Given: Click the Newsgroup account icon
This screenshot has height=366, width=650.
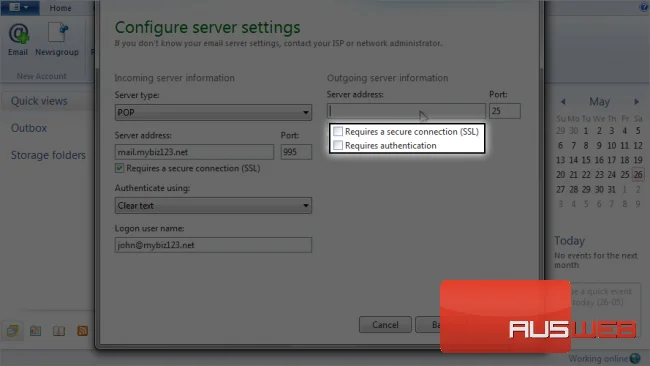Looking at the screenshot, I should click(x=57, y=40).
